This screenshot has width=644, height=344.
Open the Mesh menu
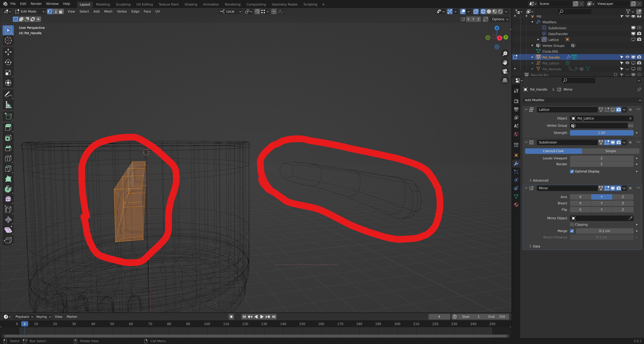(x=108, y=12)
